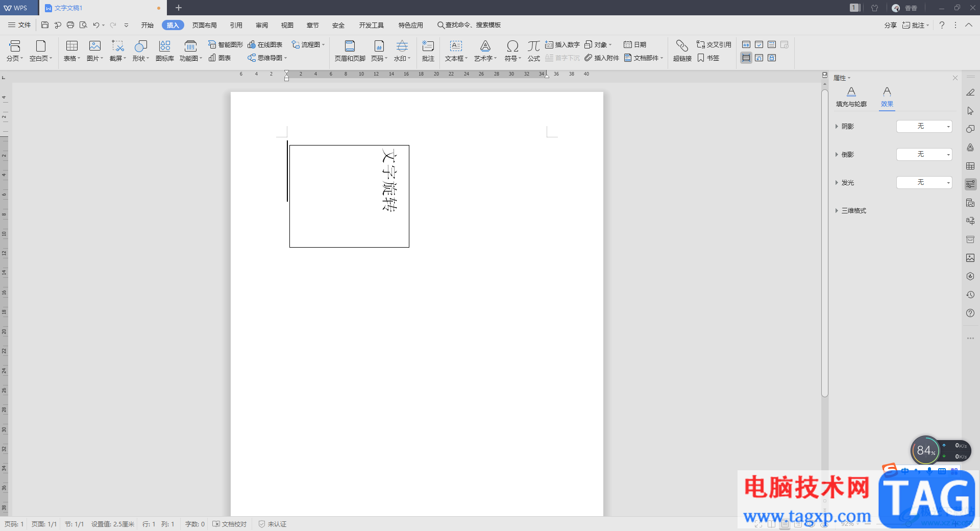Click the Comment (批注) ribbon icon
Screen dimensions: 980x531
428,51
